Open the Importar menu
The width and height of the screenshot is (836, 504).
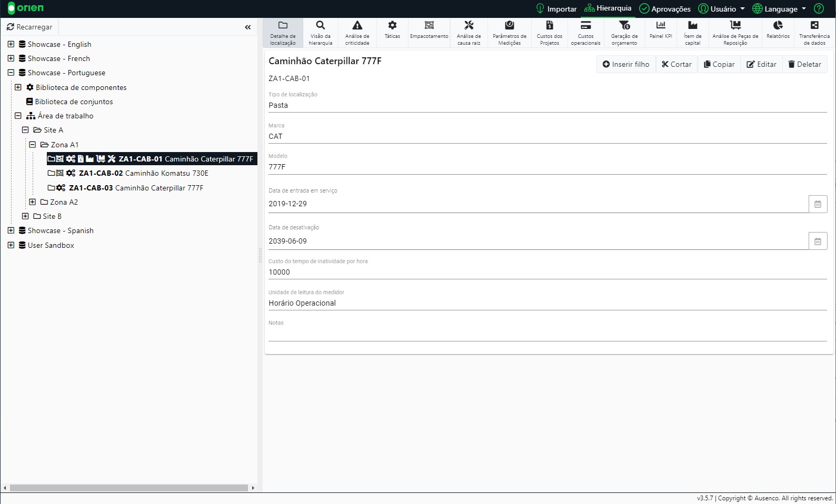556,9
